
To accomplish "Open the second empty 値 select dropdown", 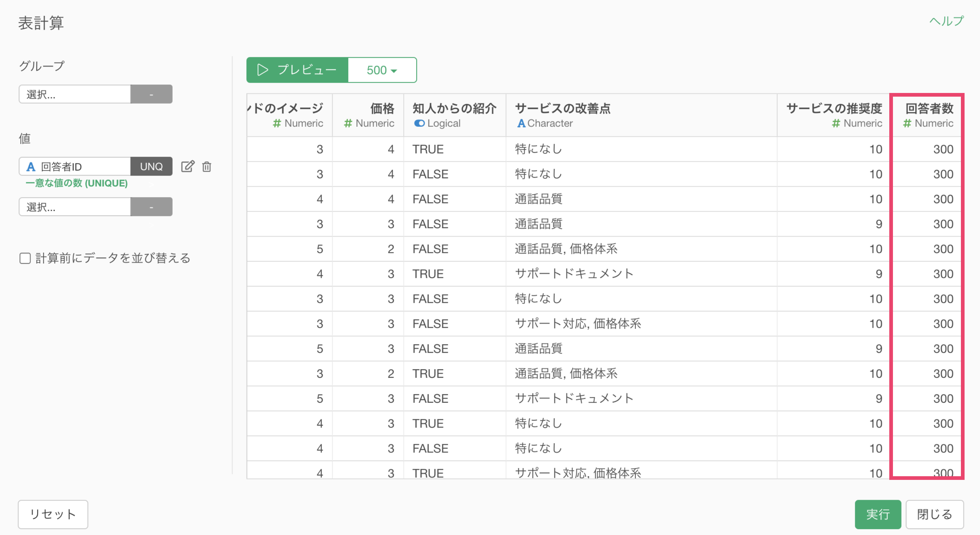I will click(75, 207).
